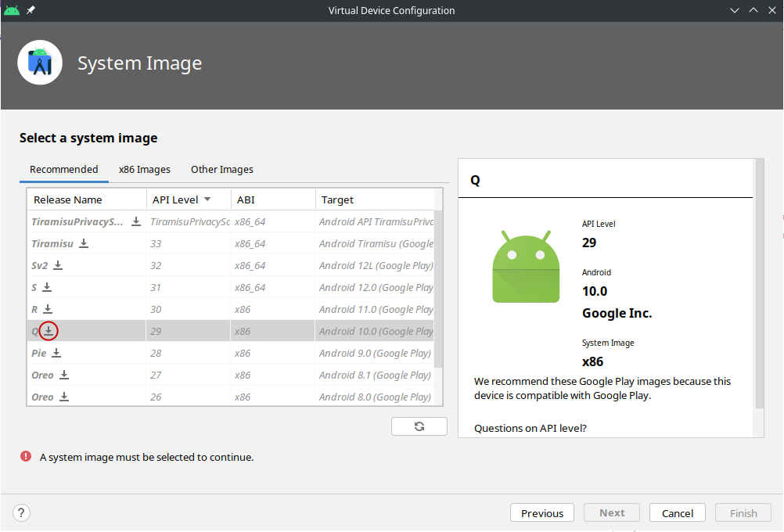Download the Q system image

(x=49, y=331)
